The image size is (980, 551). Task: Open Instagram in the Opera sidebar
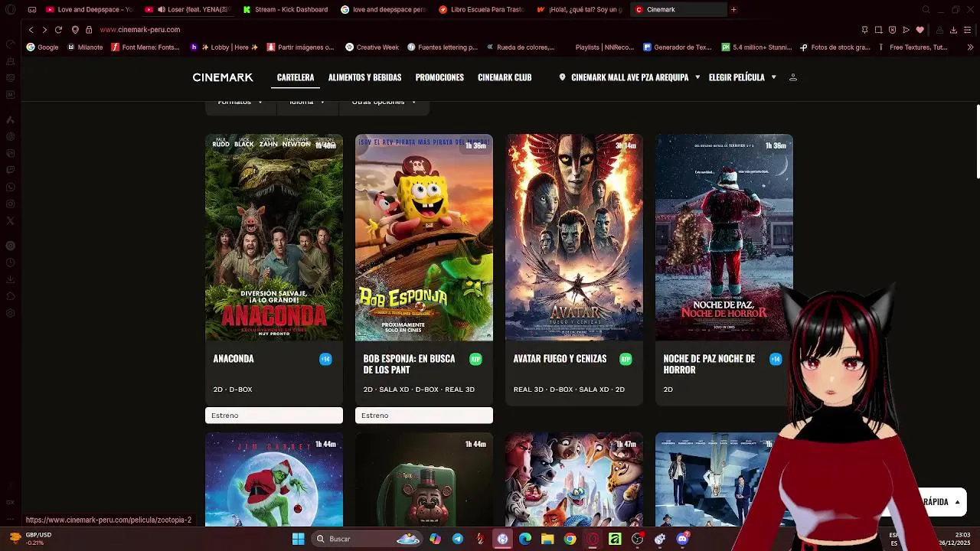10,204
